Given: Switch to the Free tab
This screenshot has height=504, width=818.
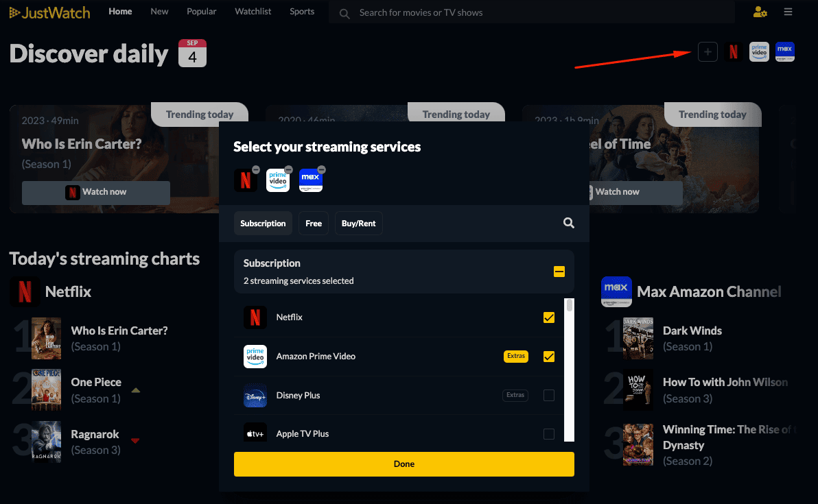Looking at the screenshot, I should coord(314,223).
